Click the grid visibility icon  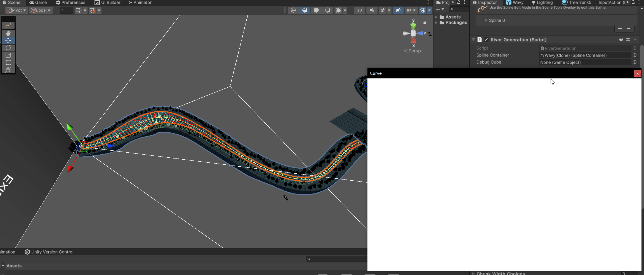click(x=78, y=10)
